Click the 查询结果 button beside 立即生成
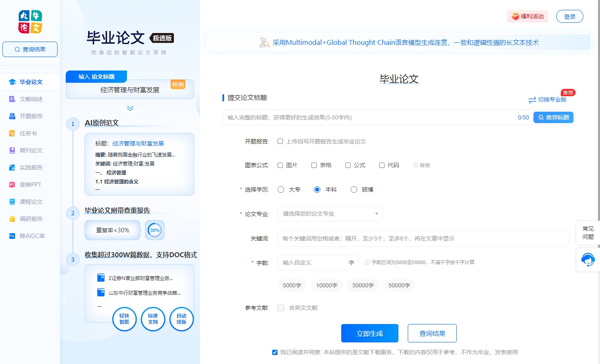This screenshot has width=600, height=364. point(432,333)
